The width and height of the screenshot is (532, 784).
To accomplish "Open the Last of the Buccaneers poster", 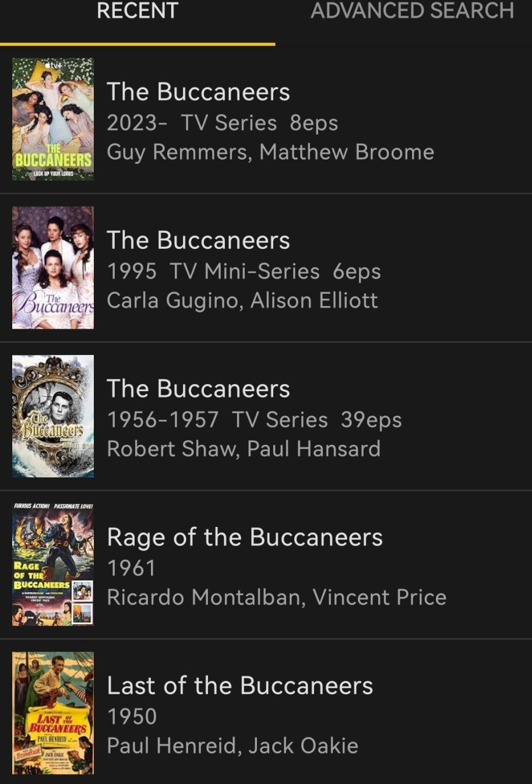I will 53,713.
